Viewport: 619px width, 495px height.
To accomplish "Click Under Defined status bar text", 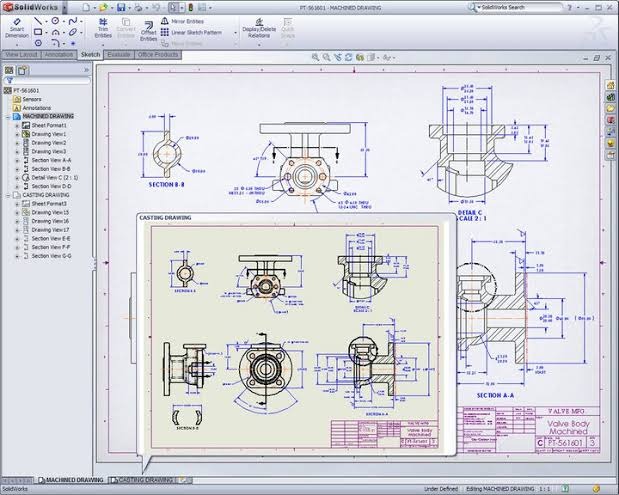I will tap(441, 489).
